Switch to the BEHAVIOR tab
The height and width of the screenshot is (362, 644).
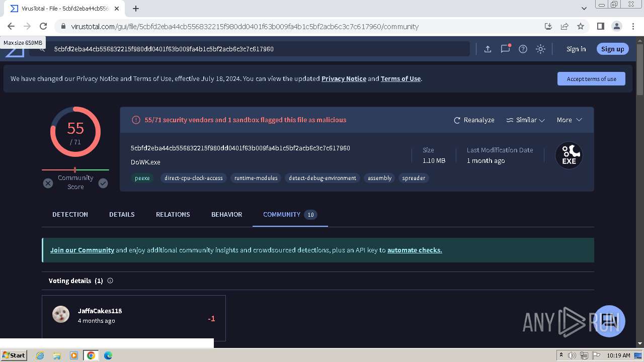[226, 214]
